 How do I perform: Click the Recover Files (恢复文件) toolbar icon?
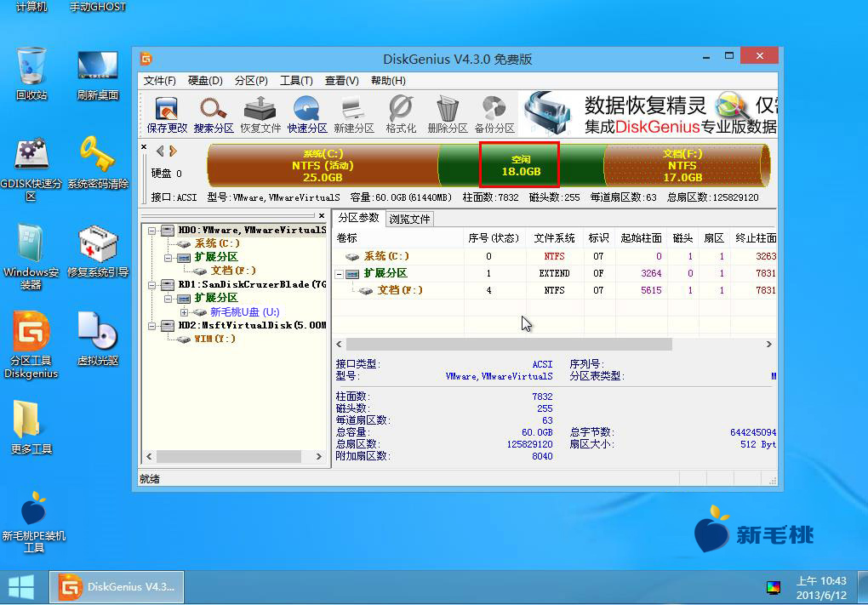260,115
